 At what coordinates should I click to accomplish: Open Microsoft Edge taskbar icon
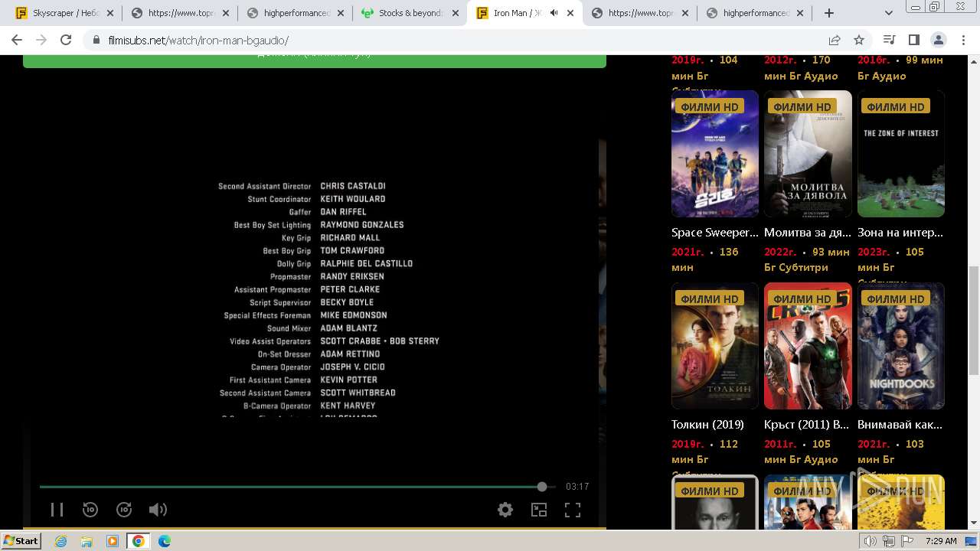pos(164,541)
